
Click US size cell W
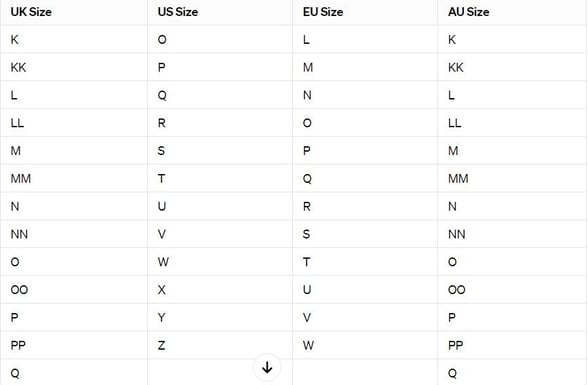tap(163, 262)
